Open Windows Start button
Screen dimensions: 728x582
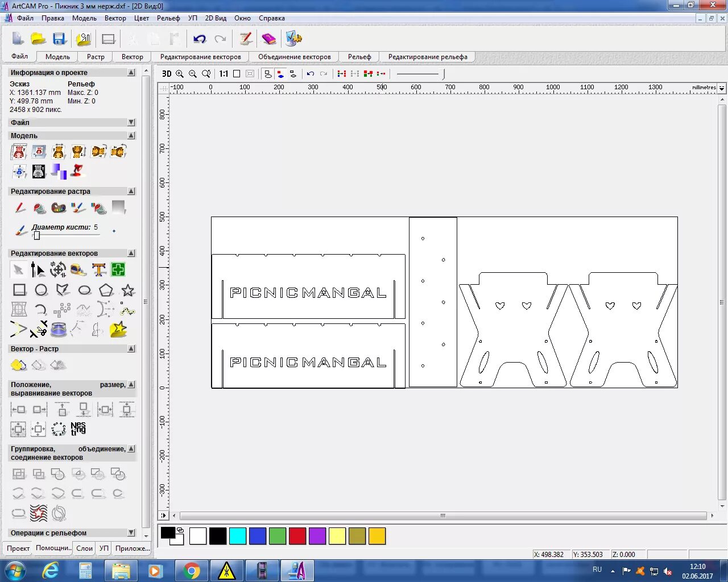[x=14, y=570]
